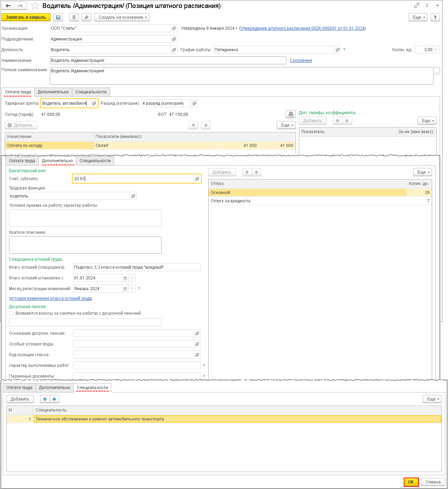Image resolution: width=448 pixels, height=490 pixels.
Task: Open the top Еще menu next to help
Action: point(418,17)
